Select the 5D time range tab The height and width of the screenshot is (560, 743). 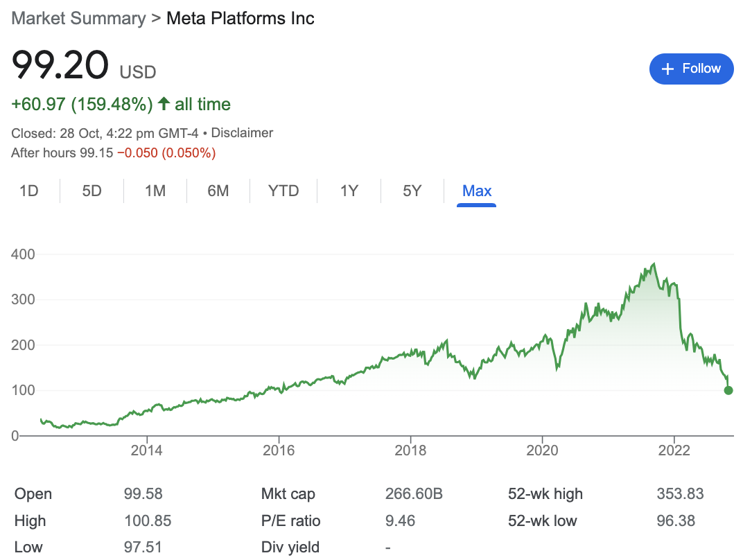[x=92, y=191]
